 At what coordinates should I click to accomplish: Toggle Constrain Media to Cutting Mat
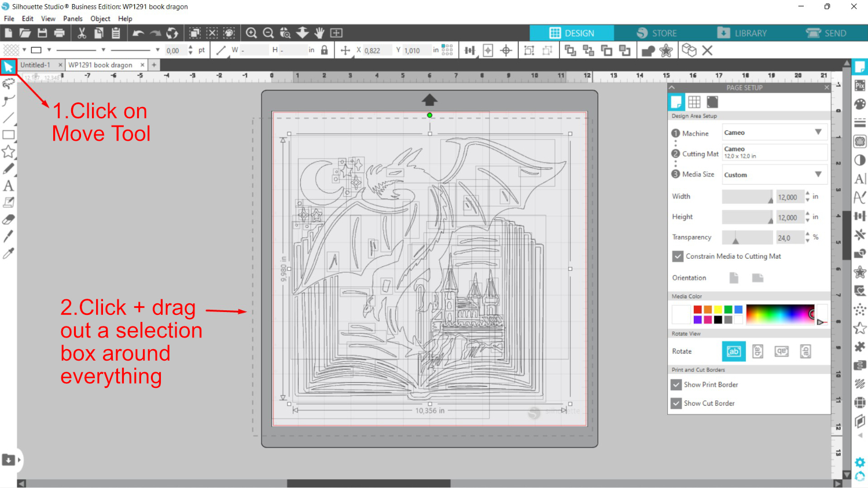coord(678,256)
